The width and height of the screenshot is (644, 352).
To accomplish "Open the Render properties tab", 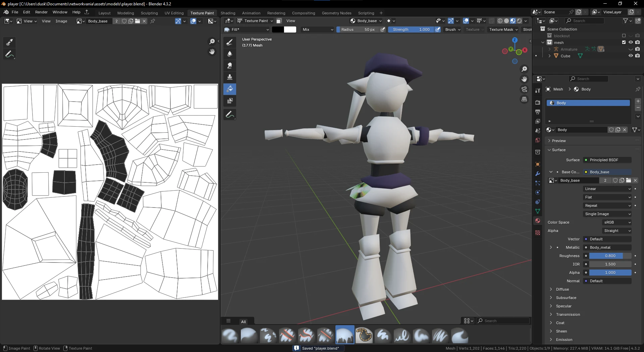I will click(538, 103).
